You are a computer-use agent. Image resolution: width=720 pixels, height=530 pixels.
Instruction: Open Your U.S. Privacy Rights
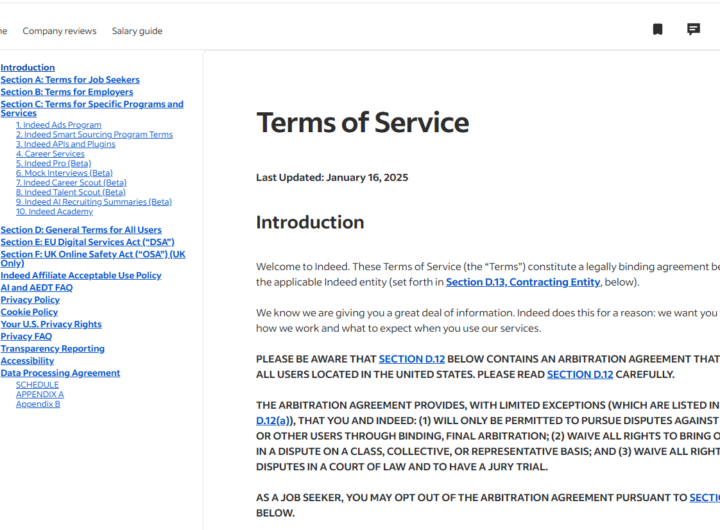click(x=51, y=324)
